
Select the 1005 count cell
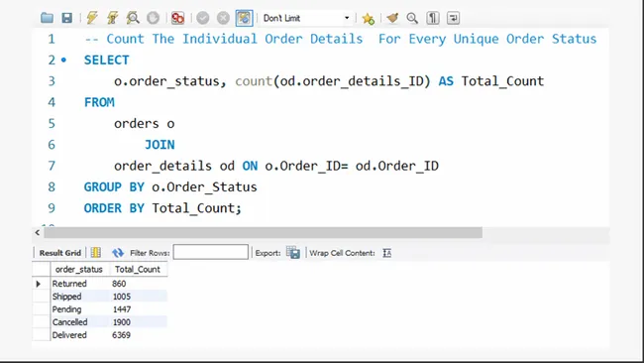(138, 297)
